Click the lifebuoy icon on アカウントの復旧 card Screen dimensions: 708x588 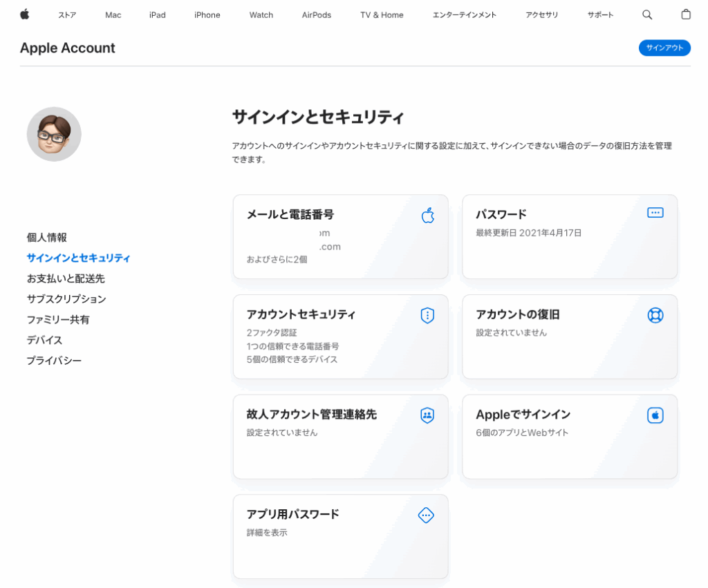pos(655,316)
